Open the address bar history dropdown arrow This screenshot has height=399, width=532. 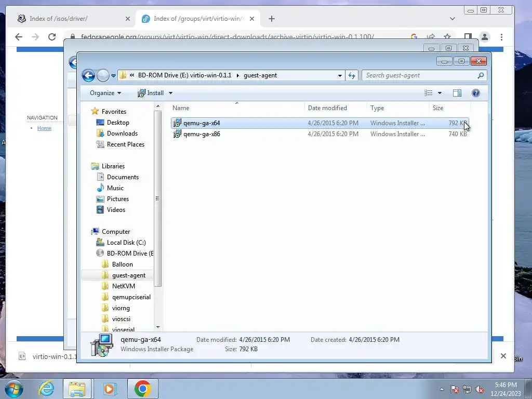340,76
